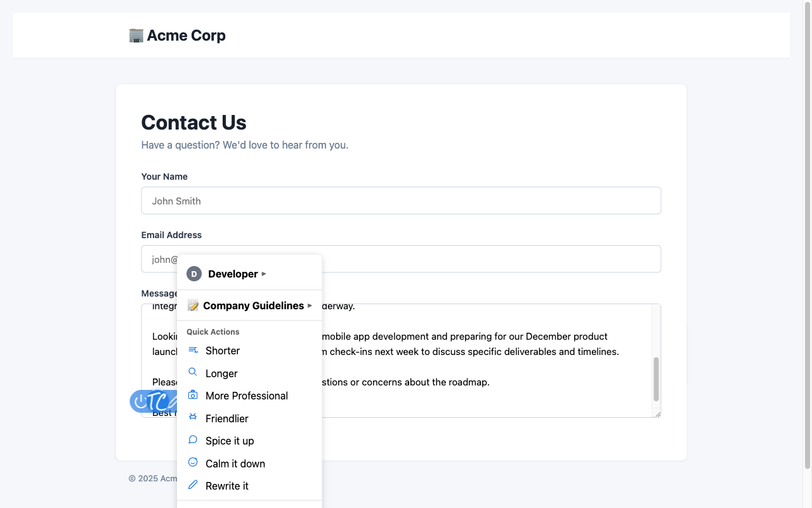The width and height of the screenshot is (812, 508).
Task: Click the smiley icon beside Calm it down
Action: 193,462
